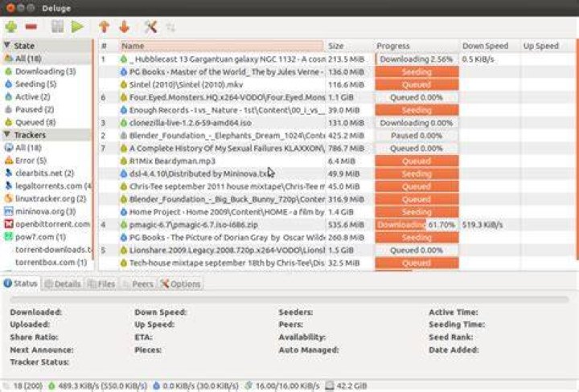579x392 pixels.
Task: Sort by Up Speed column header
Action: (548, 46)
